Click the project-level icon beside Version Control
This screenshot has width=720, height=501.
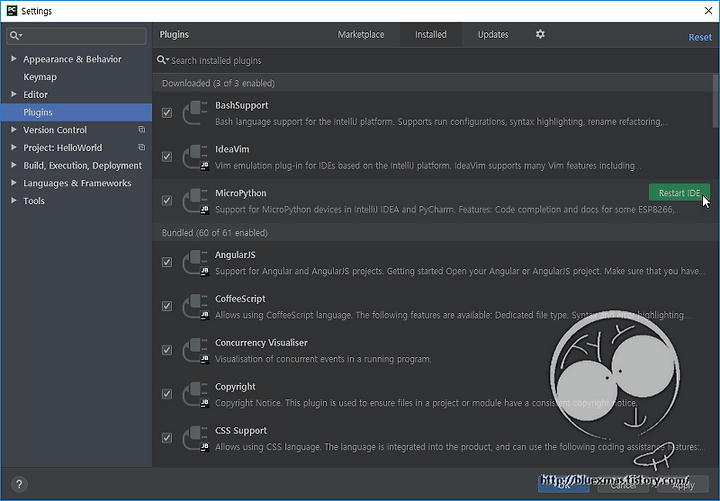pos(142,129)
